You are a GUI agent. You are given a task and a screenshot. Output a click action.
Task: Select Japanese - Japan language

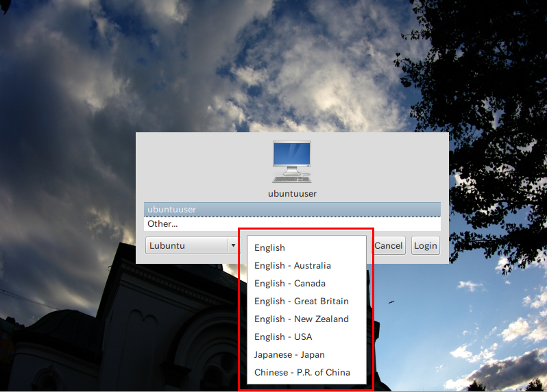coord(306,354)
